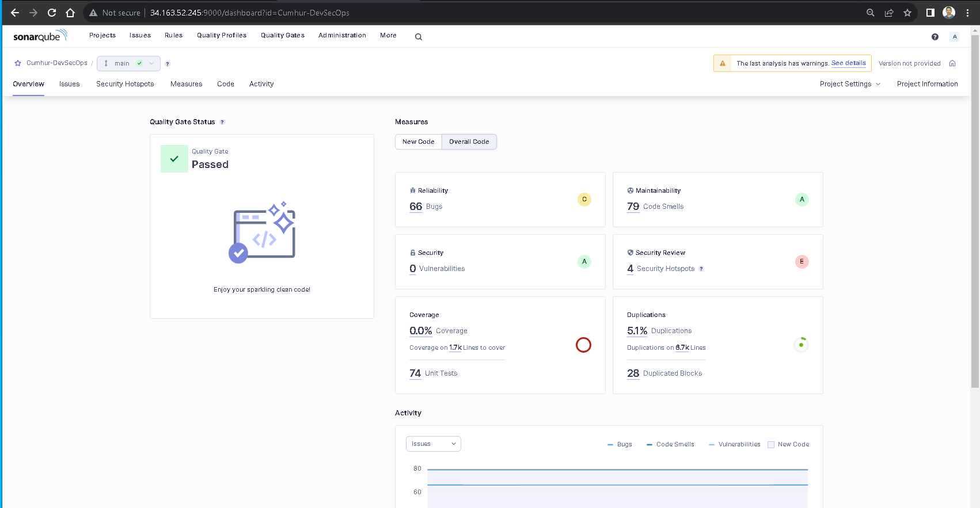Open the Issues graph type dropdown
Screen dimensions: 980x508
point(434,444)
